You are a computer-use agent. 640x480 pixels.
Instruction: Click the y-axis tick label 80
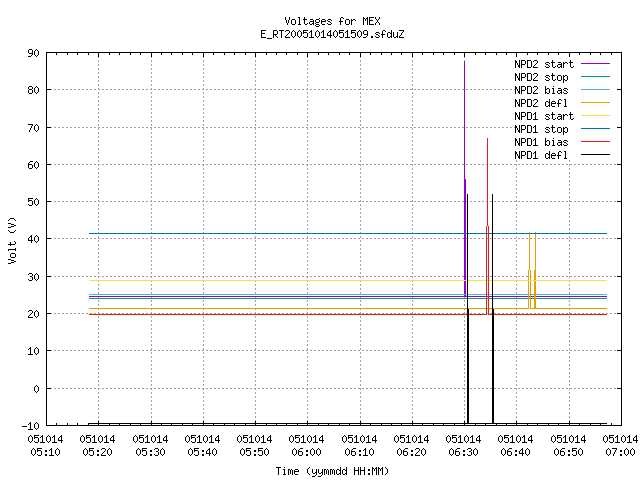(33, 90)
